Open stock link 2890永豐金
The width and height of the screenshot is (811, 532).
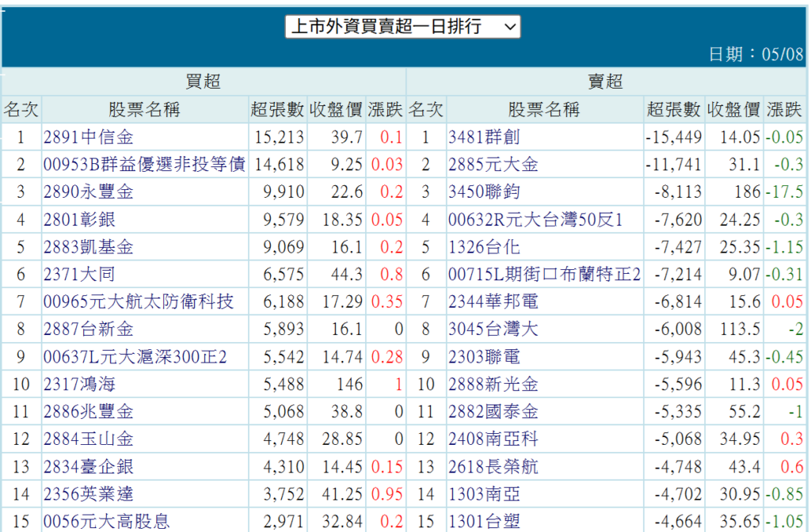pyautogui.click(x=89, y=192)
